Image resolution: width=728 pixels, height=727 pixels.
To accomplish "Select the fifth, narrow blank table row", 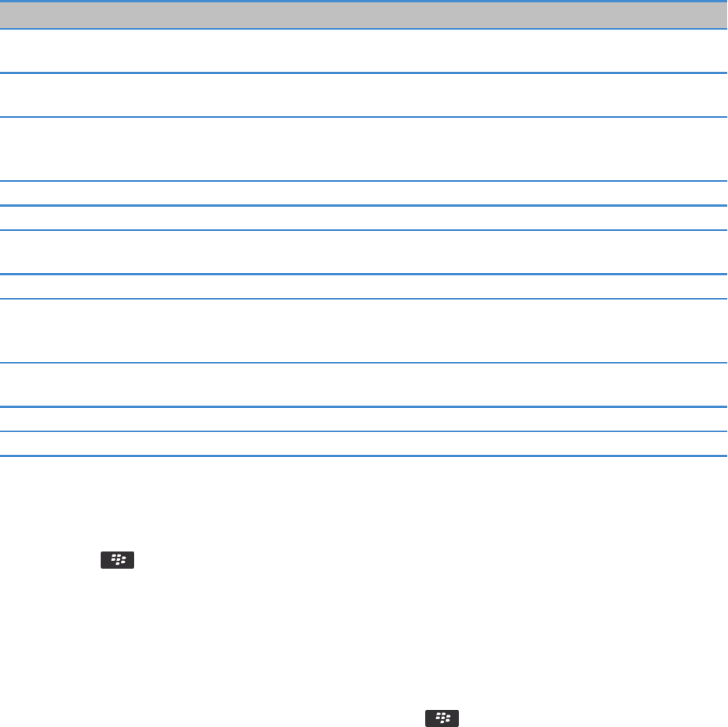I will pos(364,218).
